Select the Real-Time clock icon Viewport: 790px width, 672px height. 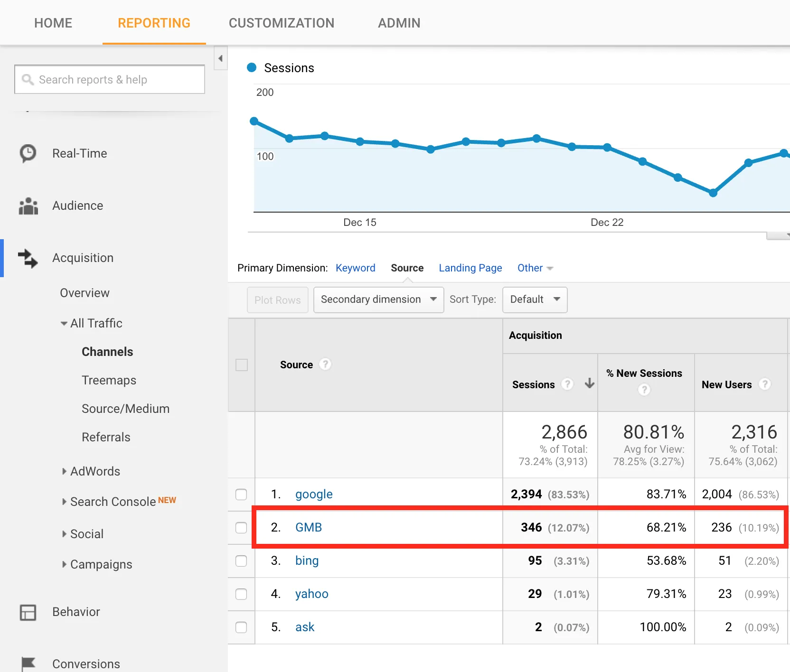point(28,153)
